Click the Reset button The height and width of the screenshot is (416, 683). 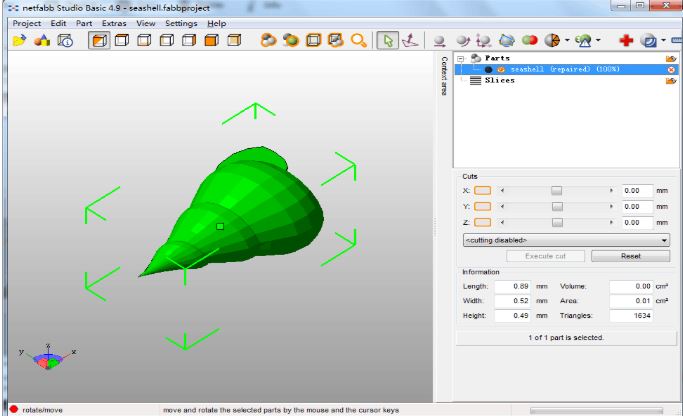click(630, 256)
